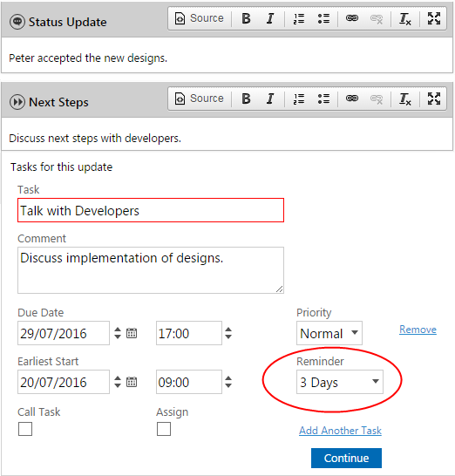Open calendar picker for Due Date
Viewport: 455px width, 476px height.
pyautogui.click(x=132, y=333)
